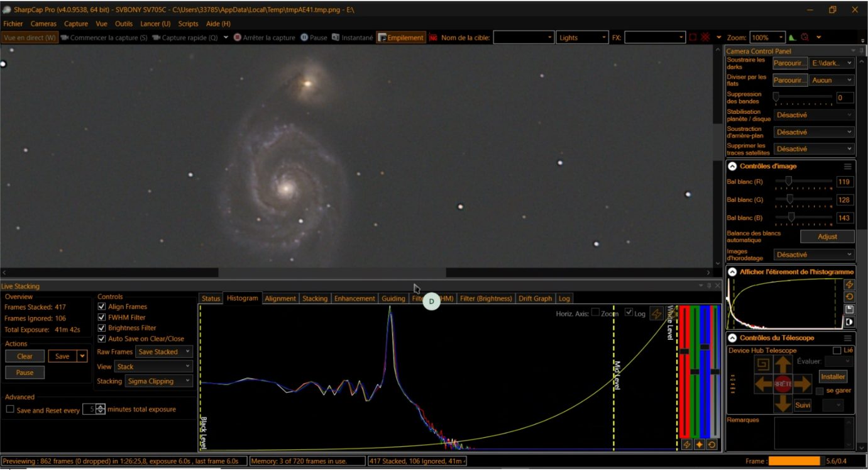Image resolution: width=868 pixels, height=470 pixels.
Task: Switch to the Enhancement tab
Action: click(x=354, y=298)
